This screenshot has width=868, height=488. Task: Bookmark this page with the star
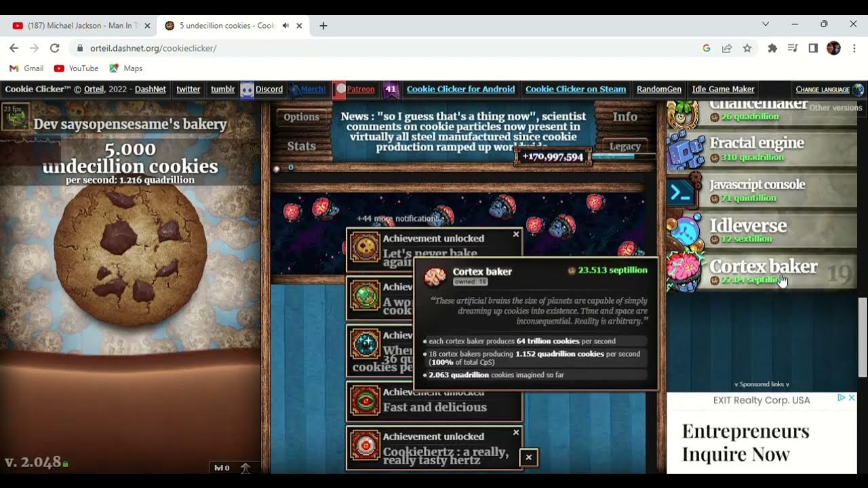click(x=747, y=48)
